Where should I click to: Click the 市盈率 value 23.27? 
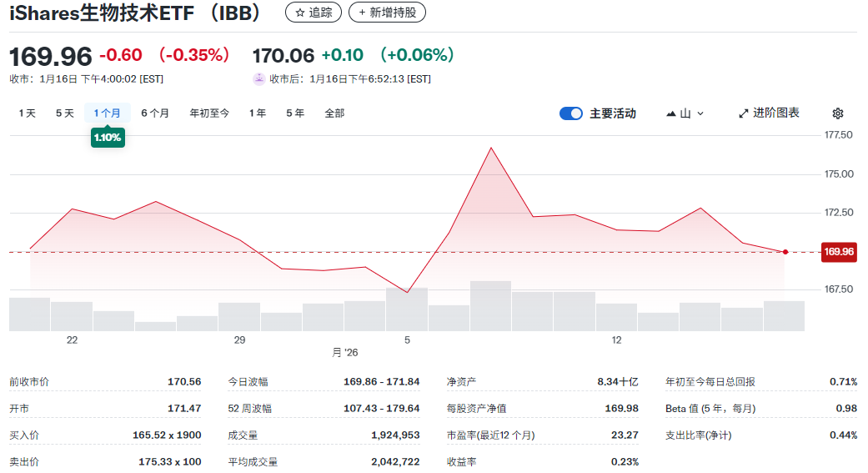(x=625, y=435)
